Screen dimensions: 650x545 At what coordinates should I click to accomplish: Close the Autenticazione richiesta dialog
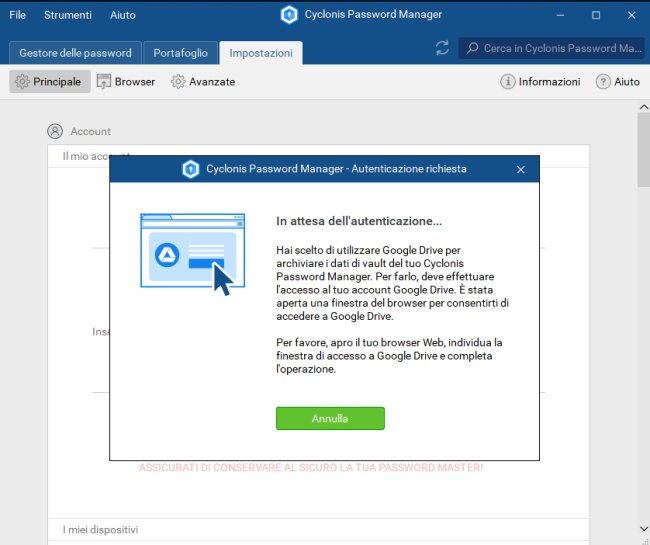521,170
